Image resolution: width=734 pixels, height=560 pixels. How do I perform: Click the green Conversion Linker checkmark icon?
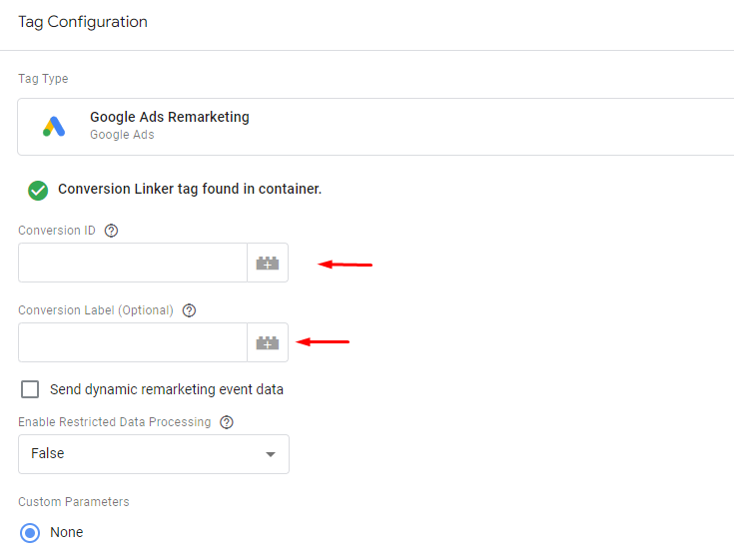pos(38,191)
